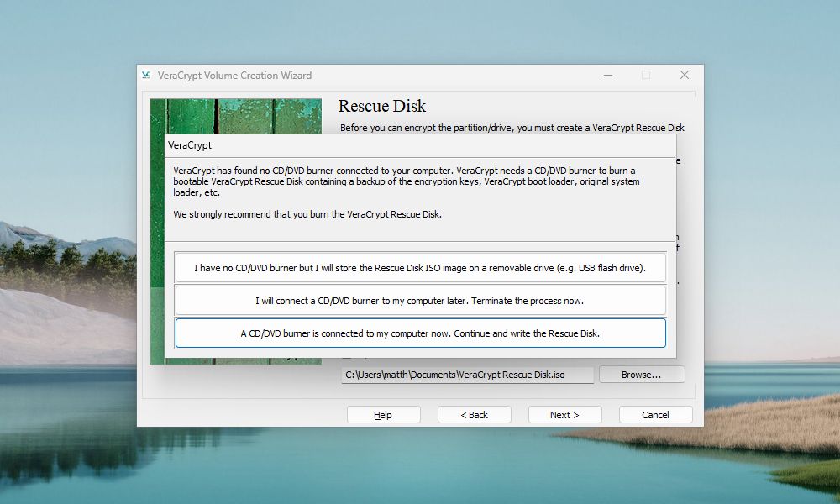Click the 'Rescue Disk' heading text
Image resolution: width=840 pixels, height=504 pixels.
pyautogui.click(x=382, y=106)
